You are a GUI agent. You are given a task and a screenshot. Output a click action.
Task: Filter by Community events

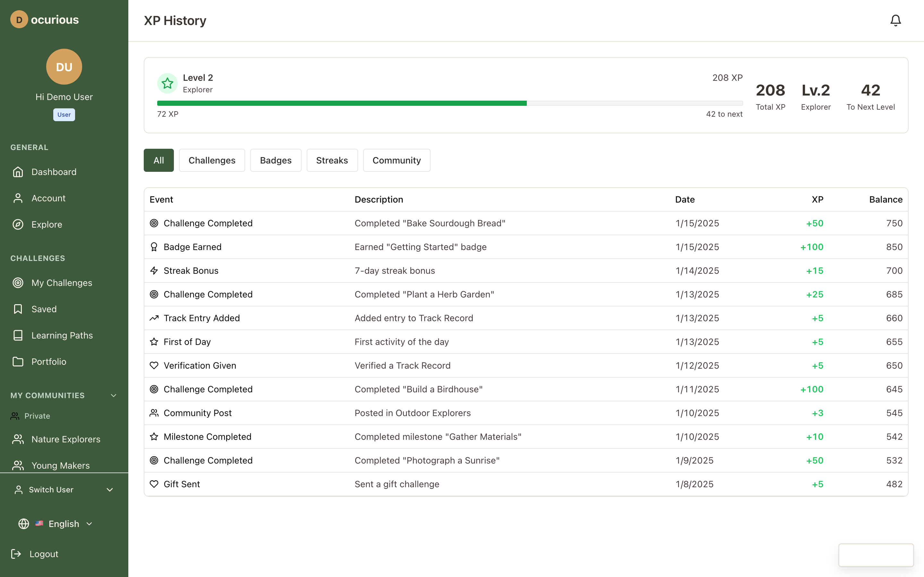[396, 160]
